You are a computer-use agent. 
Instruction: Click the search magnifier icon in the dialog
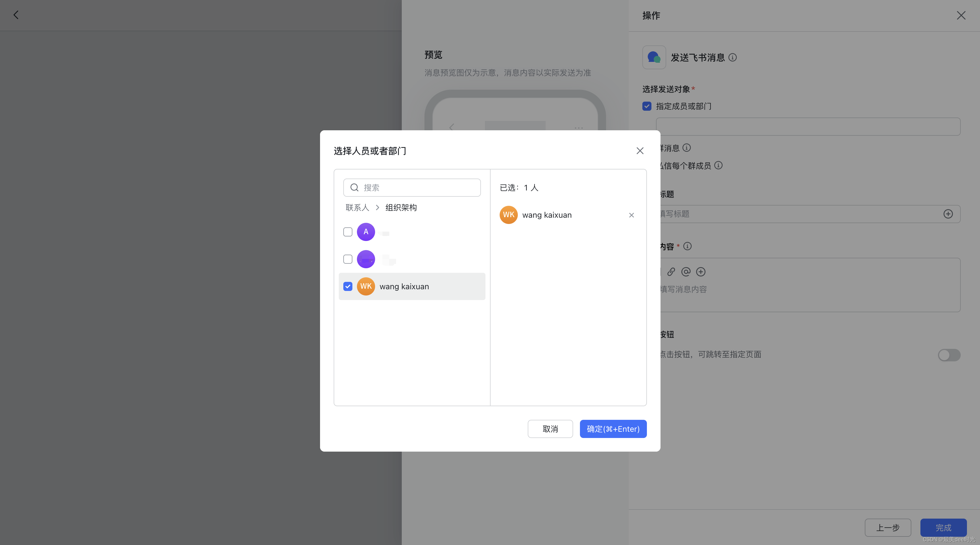pyautogui.click(x=354, y=187)
